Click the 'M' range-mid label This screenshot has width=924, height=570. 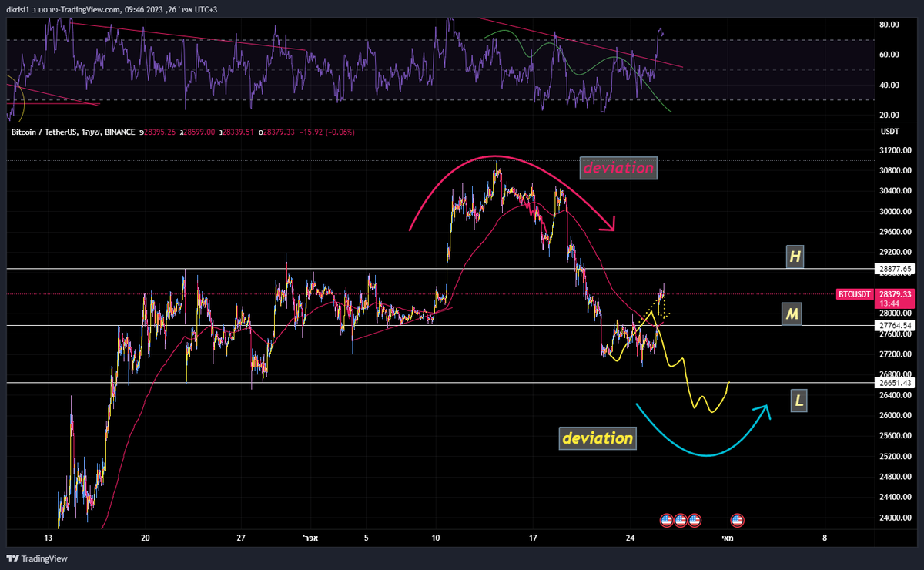click(x=792, y=313)
